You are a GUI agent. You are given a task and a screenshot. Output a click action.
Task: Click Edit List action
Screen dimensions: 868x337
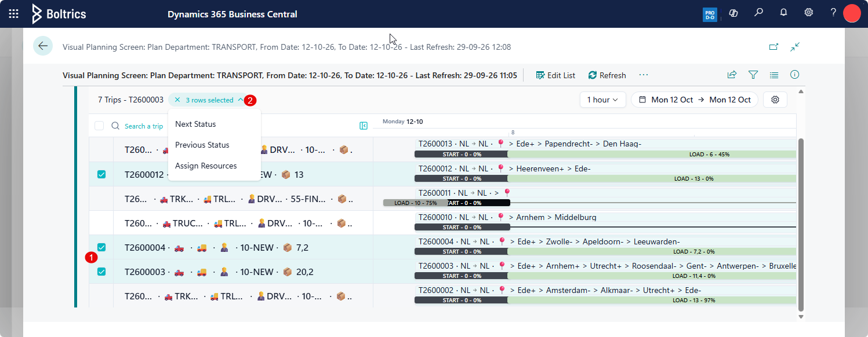point(555,75)
